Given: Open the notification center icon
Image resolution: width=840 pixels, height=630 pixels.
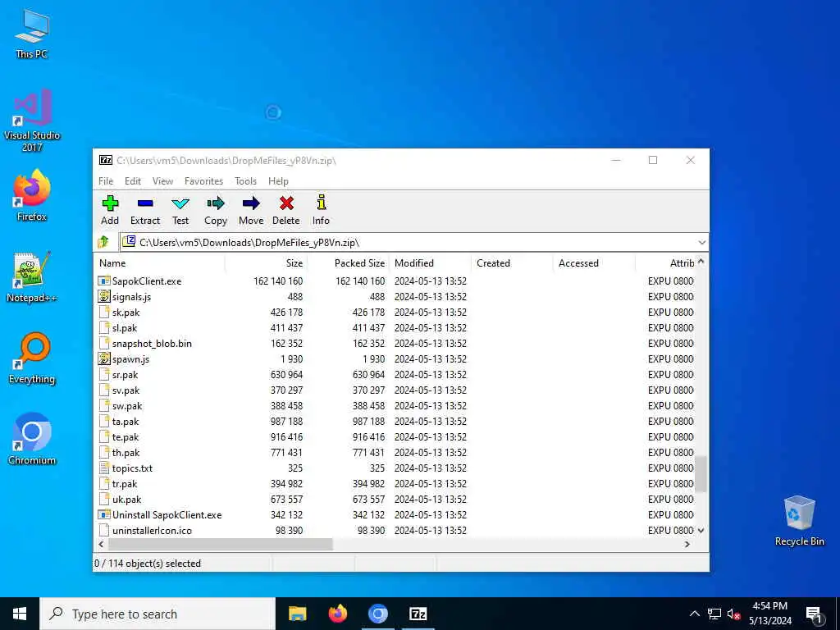Looking at the screenshot, I should click(814, 614).
